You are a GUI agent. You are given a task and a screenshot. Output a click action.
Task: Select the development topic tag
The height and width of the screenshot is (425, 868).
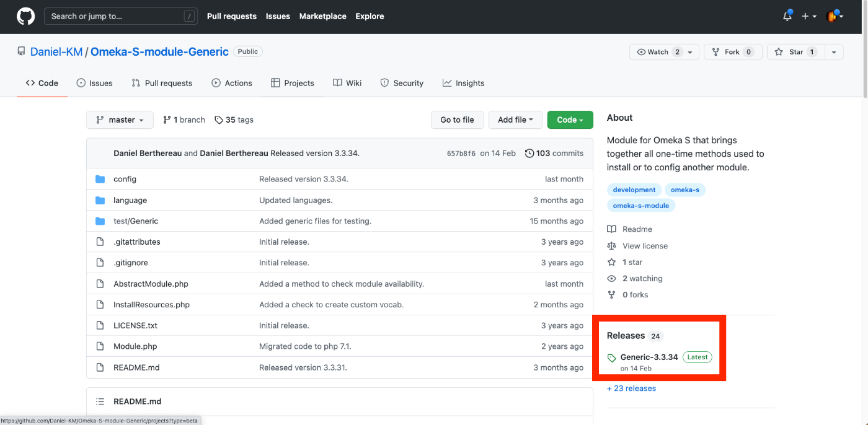click(x=634, y=190)
